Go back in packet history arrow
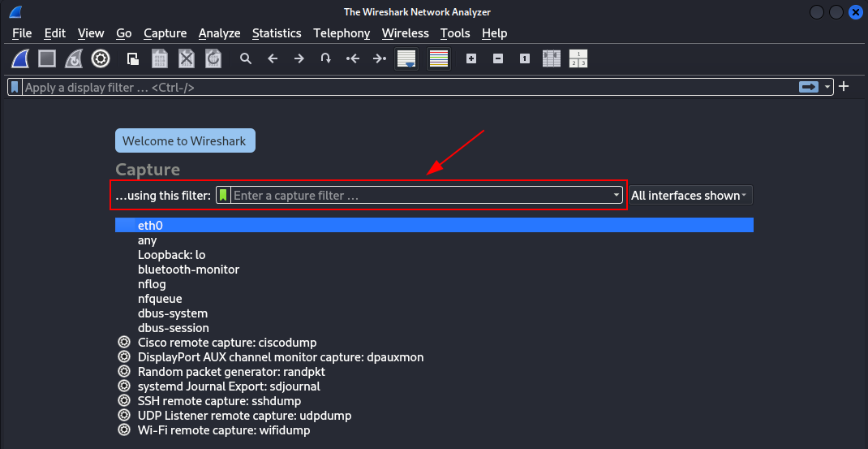The height and width of the screenshot is (449, 868). coord(273,58)
